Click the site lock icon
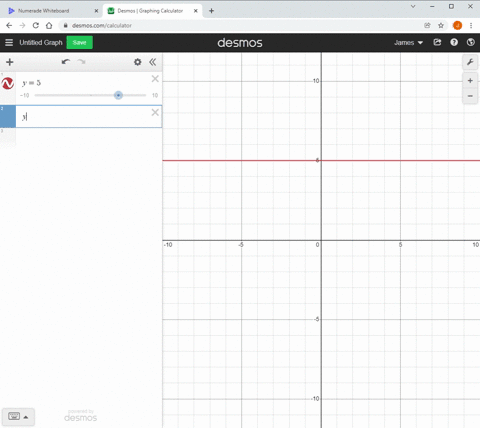 65,25
